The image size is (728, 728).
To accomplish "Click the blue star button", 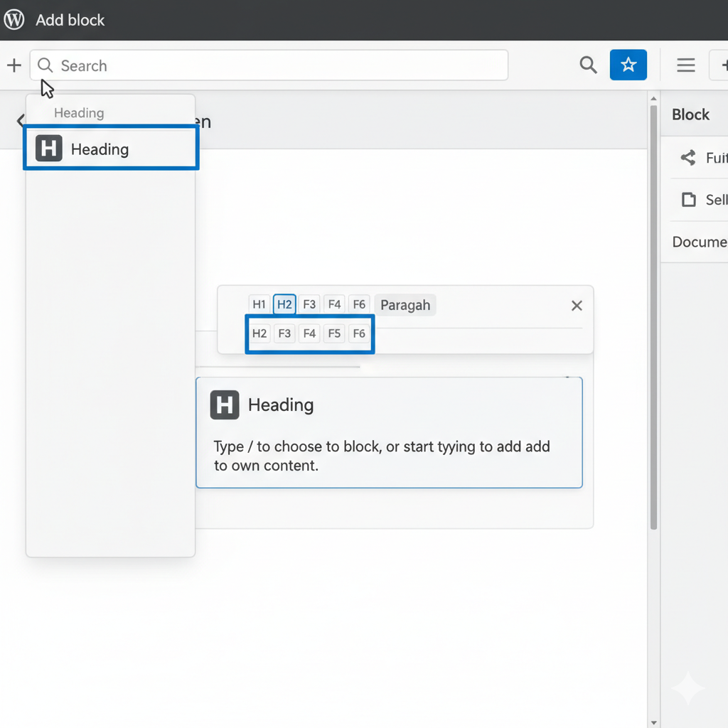I will tap(628, 65).
